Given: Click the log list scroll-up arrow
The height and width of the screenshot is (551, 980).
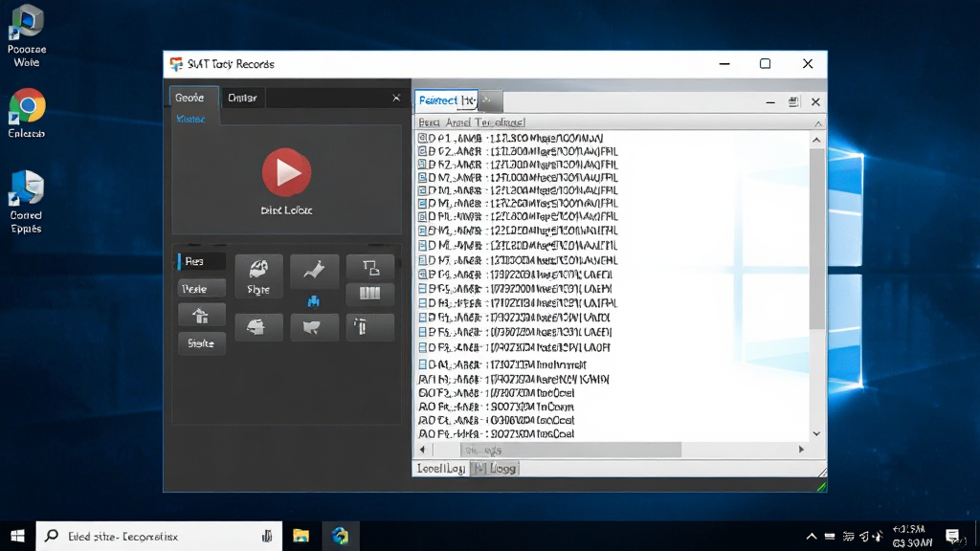Looking at the screenshot, I should (816, 140).
